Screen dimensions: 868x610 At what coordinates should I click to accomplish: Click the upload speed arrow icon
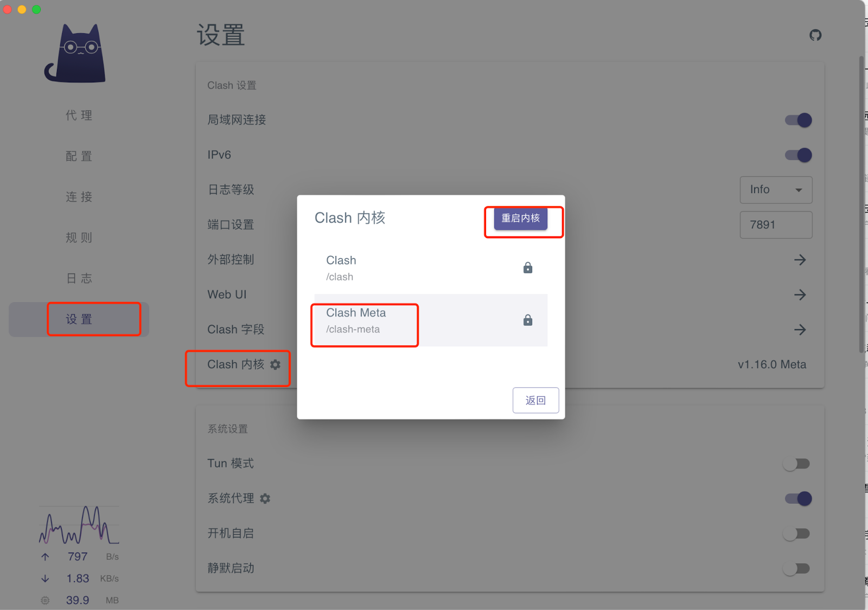[x=45, y=557]
